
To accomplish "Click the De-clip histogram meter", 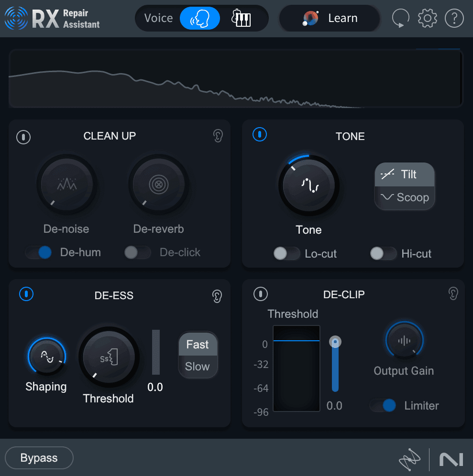I will (x=297, y=368).
